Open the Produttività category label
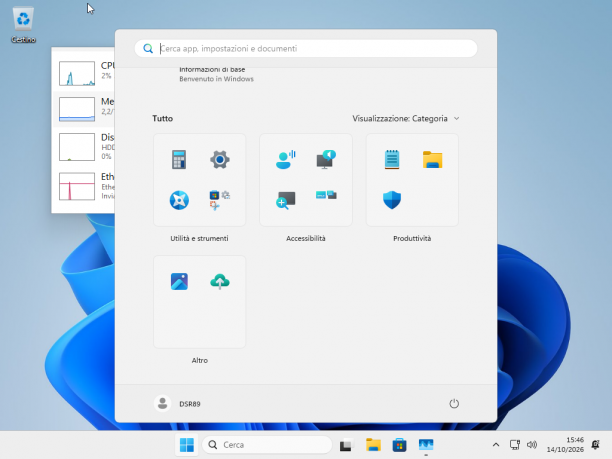612x459 pixels. (412, 238)
